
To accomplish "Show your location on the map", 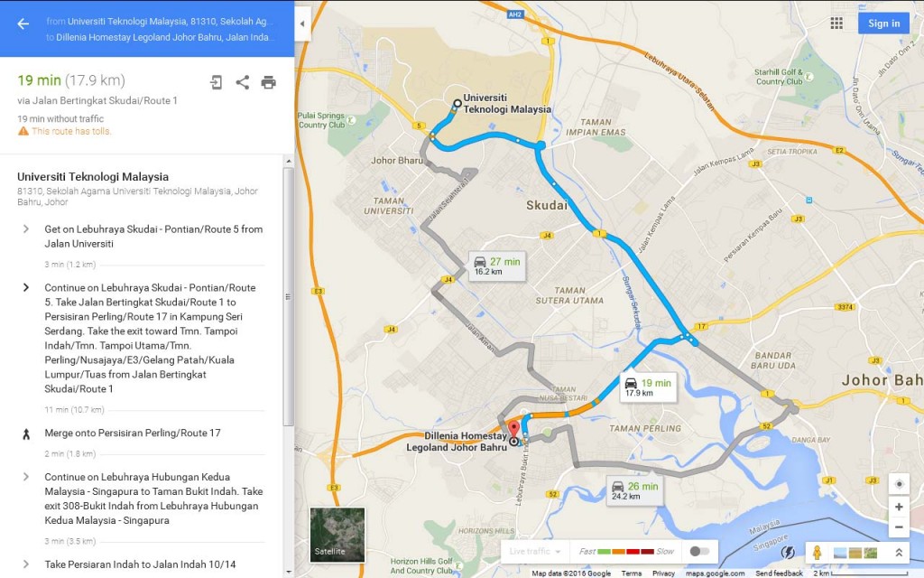I will coord(899,484).
